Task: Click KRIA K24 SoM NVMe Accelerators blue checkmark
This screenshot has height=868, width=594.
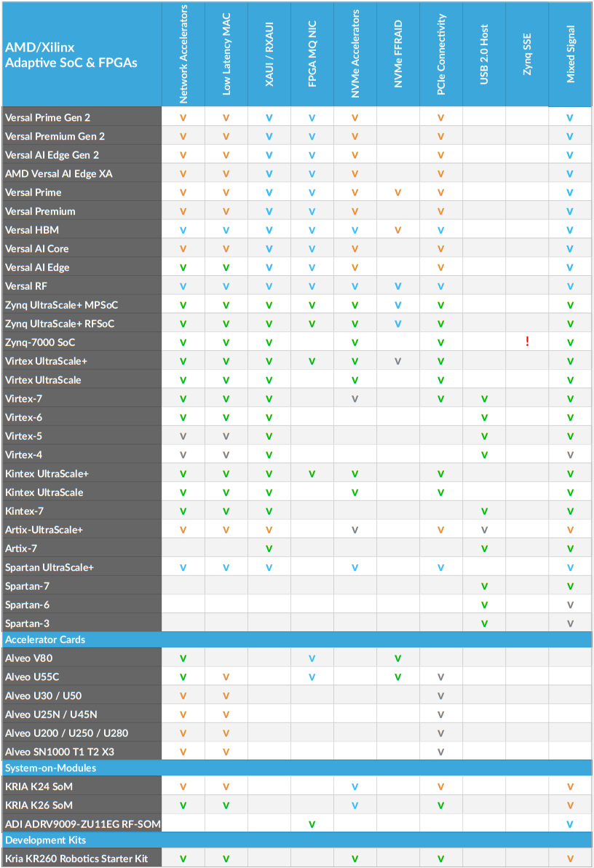Action: pos(355,787)
